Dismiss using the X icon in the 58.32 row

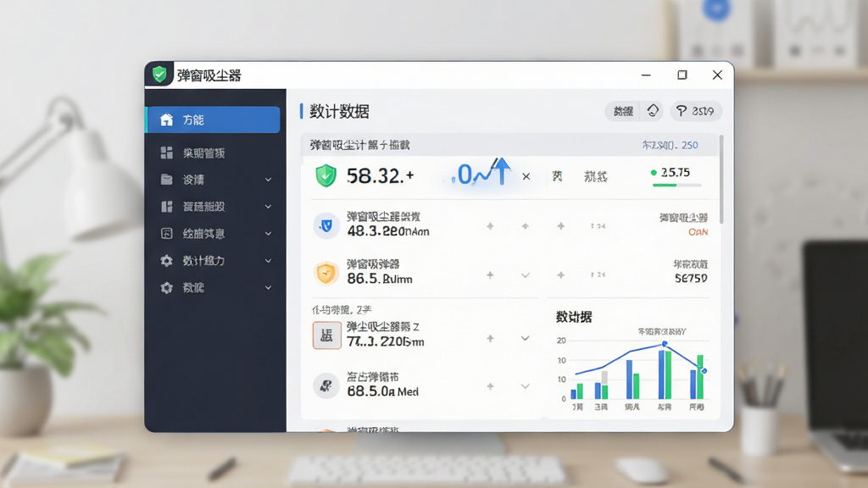click(x=526, y=176)
